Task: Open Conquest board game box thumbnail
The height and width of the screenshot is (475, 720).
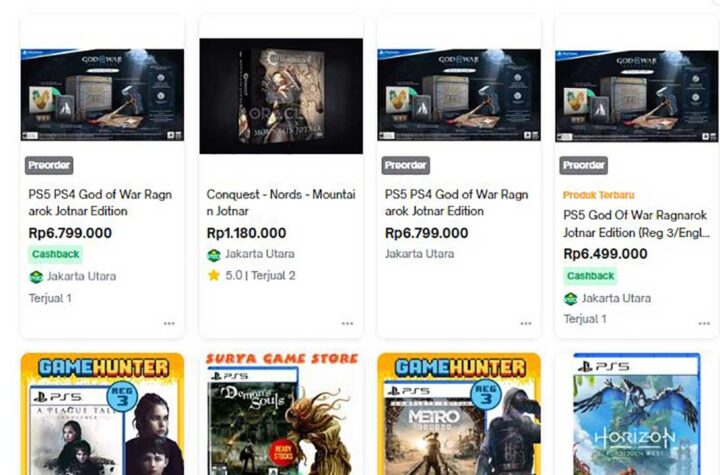Action: (281, 96)
